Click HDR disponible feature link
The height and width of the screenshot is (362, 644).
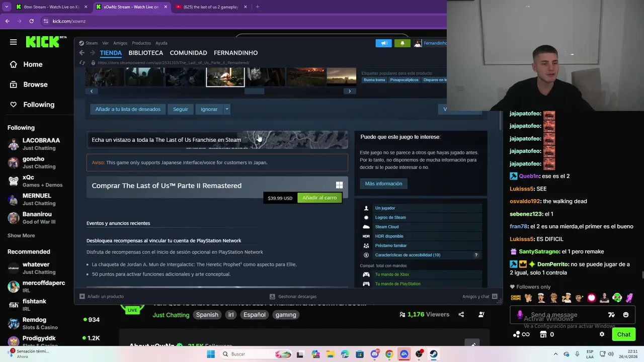click(x=389, y=236)
